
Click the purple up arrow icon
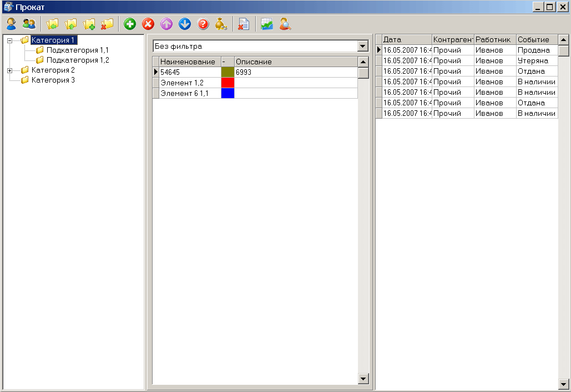(x=166, y=24)
